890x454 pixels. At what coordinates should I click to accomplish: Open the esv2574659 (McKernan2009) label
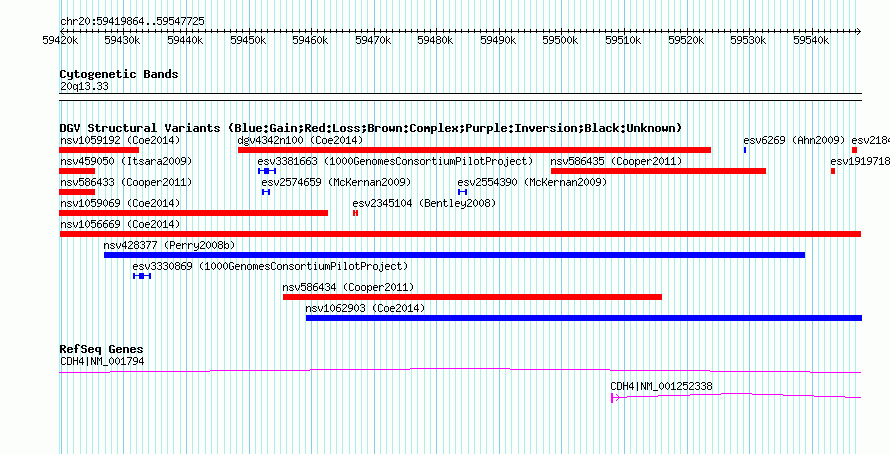click(x=336, y=183)
